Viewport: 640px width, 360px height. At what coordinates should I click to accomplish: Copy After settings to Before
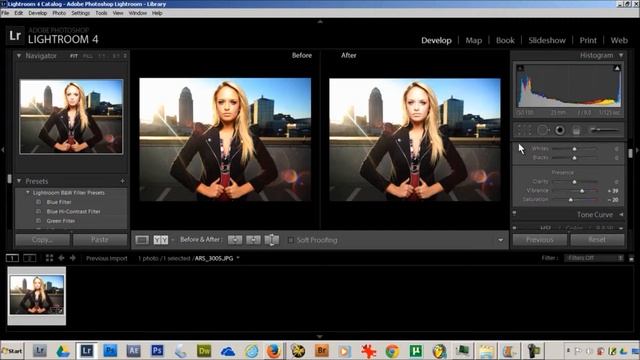pyautogui.click(x=253, y=240)
